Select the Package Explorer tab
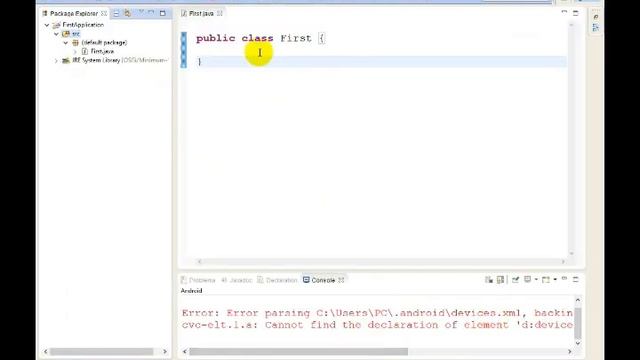640x360 pixels. pyautogui.click(x=73, y=13)
